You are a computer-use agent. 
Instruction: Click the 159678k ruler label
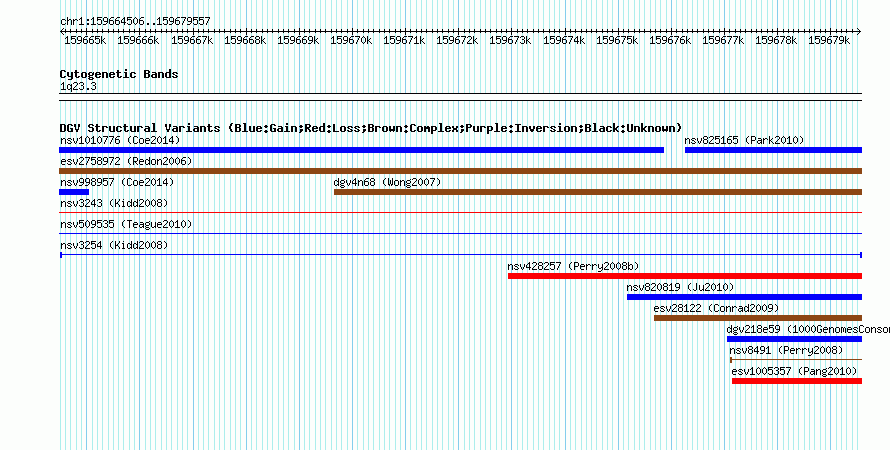776,40
